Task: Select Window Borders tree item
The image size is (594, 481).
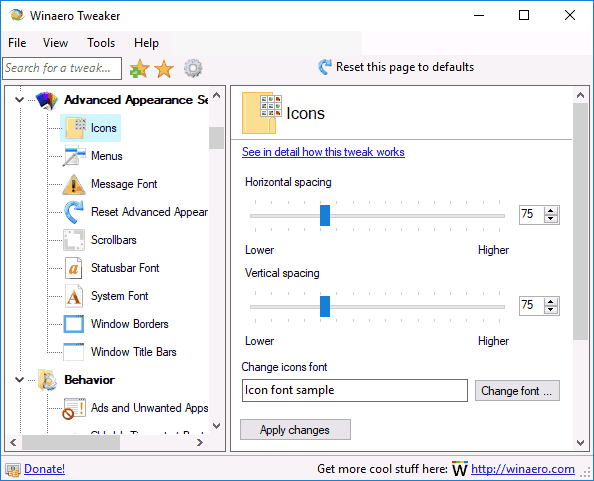Action: click(130, 324)
